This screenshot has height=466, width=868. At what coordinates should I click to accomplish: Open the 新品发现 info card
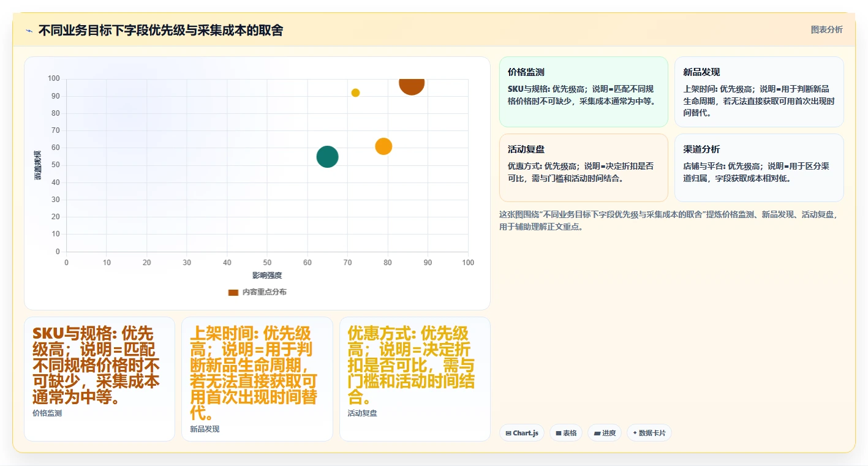click(759, 92)
